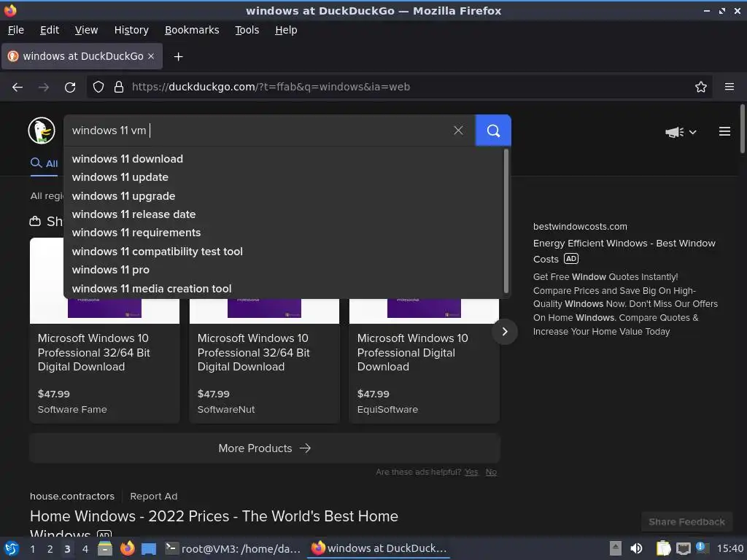Select the All results tab
The width and height of the screenshot is (747, 560).
coord(44,163)
